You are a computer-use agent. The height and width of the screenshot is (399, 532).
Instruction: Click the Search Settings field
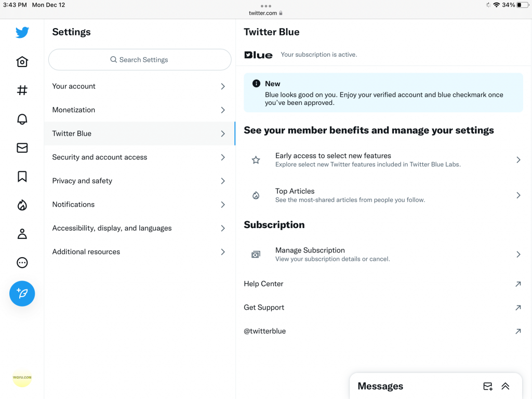click(x=140, y=60)
